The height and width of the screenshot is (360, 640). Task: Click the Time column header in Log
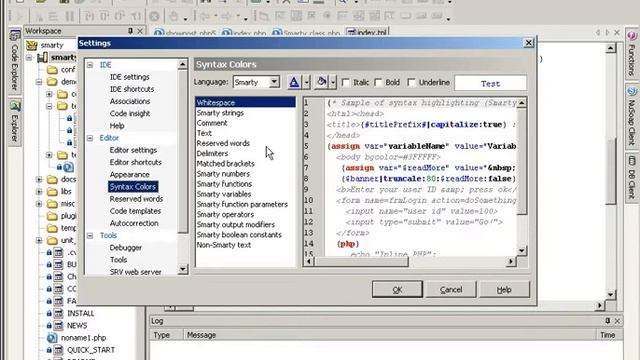(x=609, y=335)
